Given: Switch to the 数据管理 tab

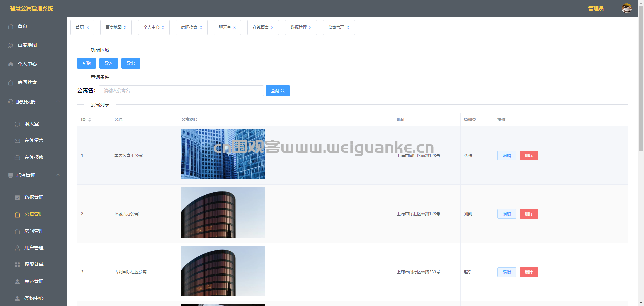Looking at the screenshot, I should pyautogui.click(x=301, y=27).
